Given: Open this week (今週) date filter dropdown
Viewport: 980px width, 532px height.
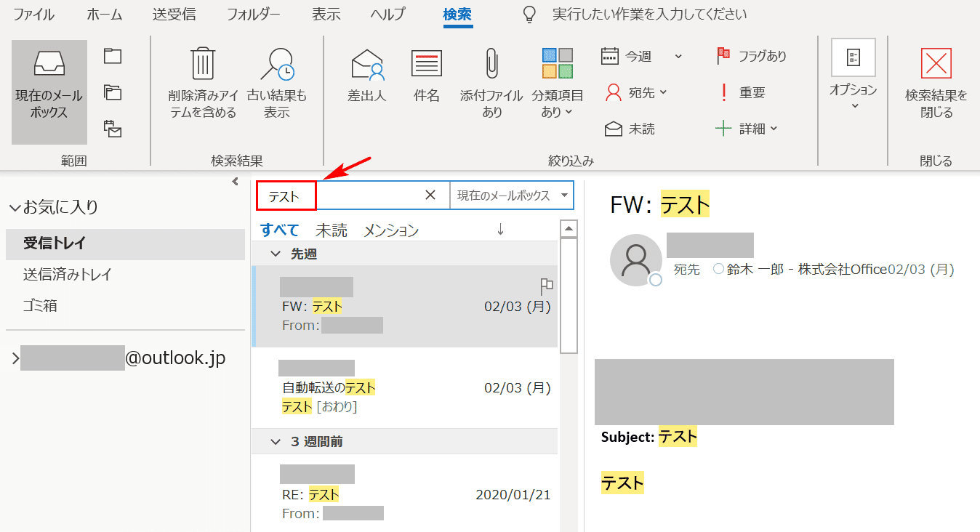Looking at the screenshot, I should click(642, 56).
